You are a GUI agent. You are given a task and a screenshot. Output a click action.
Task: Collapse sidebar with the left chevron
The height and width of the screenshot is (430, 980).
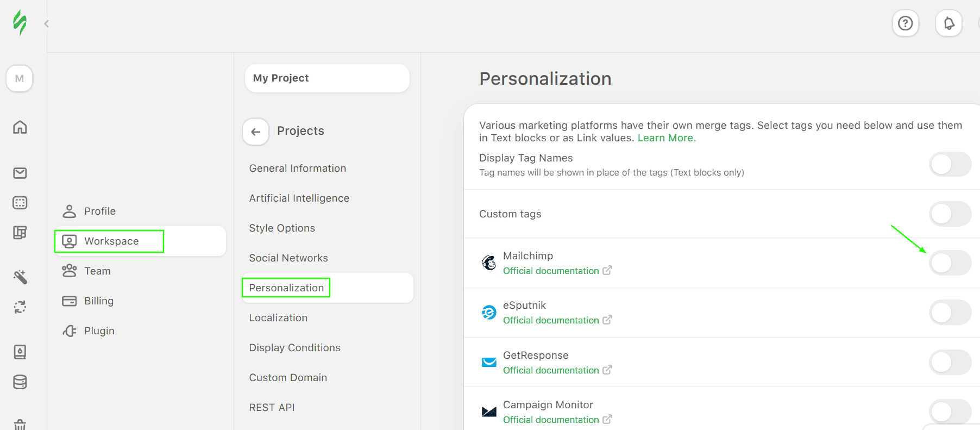(47, 23)
